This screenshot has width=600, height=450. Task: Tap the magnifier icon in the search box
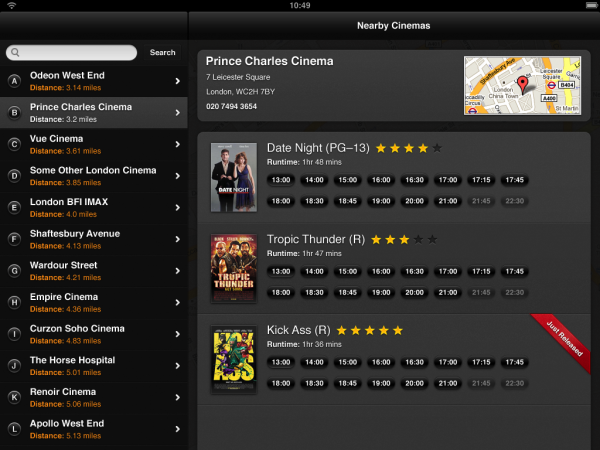coord(15,52)
